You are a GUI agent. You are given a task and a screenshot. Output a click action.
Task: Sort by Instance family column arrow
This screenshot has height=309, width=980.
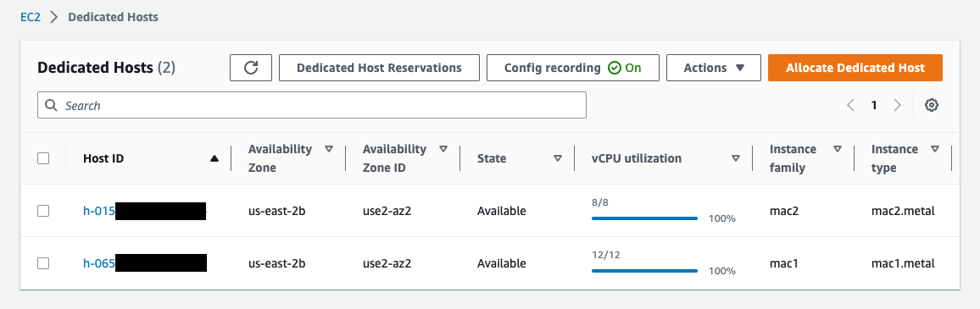point(838,149)
